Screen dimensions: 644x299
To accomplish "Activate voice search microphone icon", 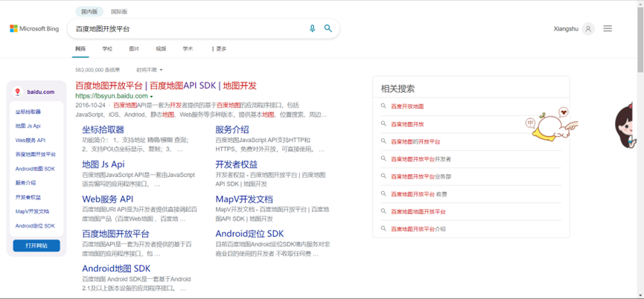I will click(312, 28).
